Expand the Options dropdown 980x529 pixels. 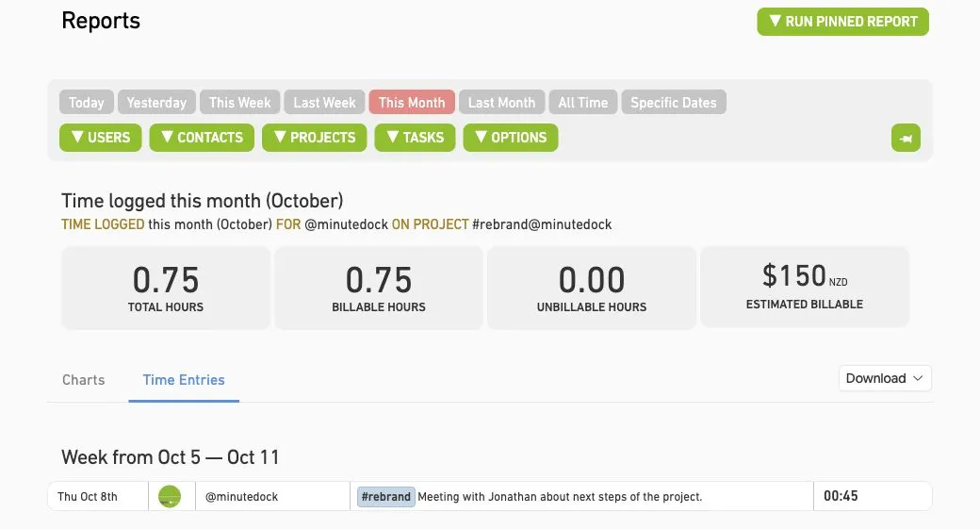511,138
